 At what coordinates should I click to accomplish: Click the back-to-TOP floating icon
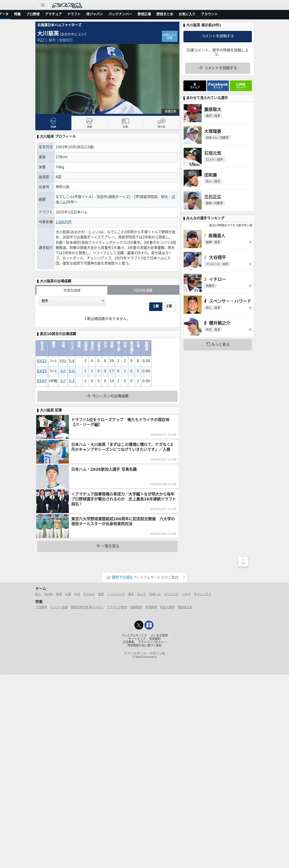pyautogui.click(x=243, y=561)
